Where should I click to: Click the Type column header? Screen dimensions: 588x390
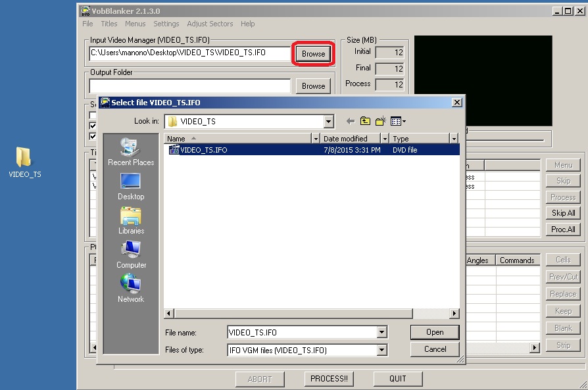pos(419,139)
